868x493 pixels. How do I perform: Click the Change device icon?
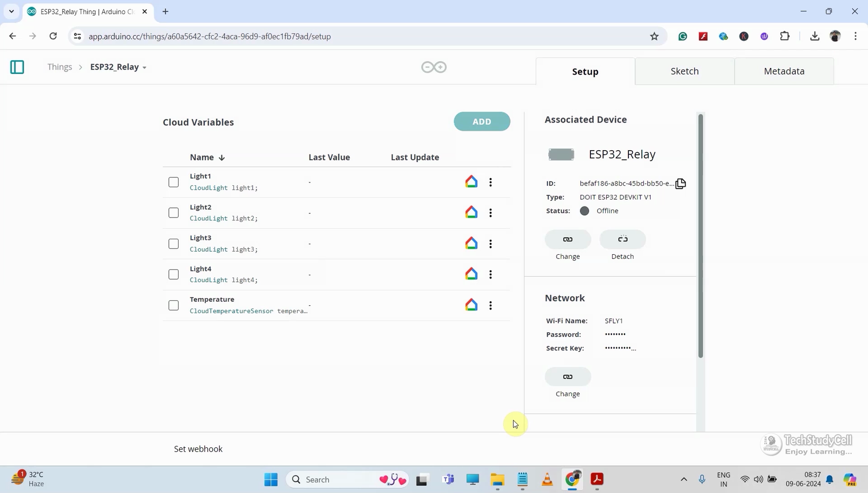568,239
